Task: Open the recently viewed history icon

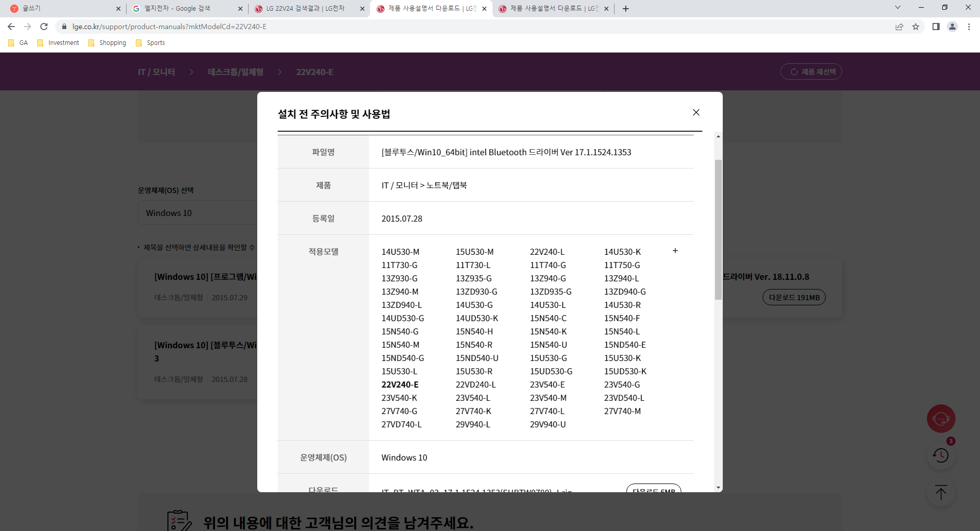Action: click(941, 455)
